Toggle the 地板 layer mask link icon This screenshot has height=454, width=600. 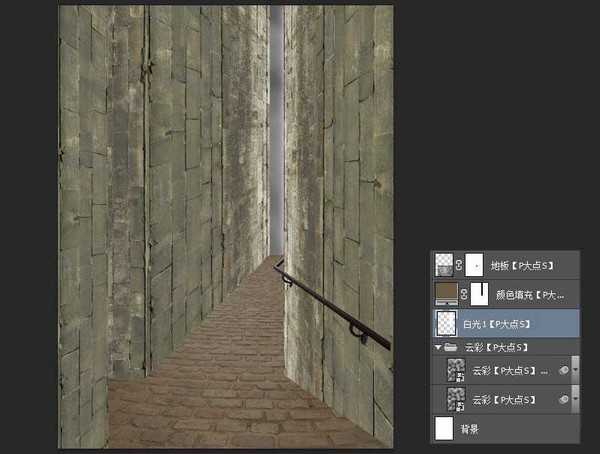[x=461, y=265]
